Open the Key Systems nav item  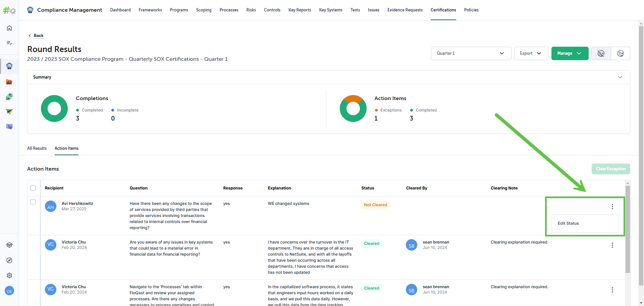point(331,10)
